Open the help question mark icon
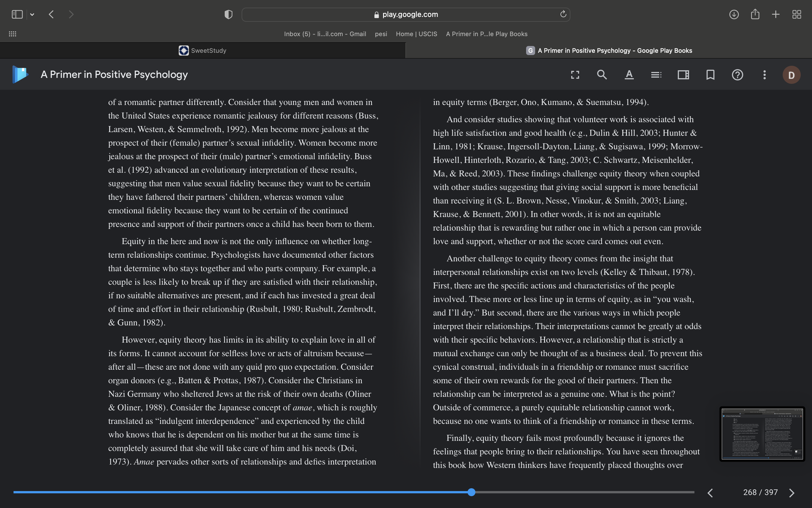This screenshot has width=812, height=508. click(738, 75)
